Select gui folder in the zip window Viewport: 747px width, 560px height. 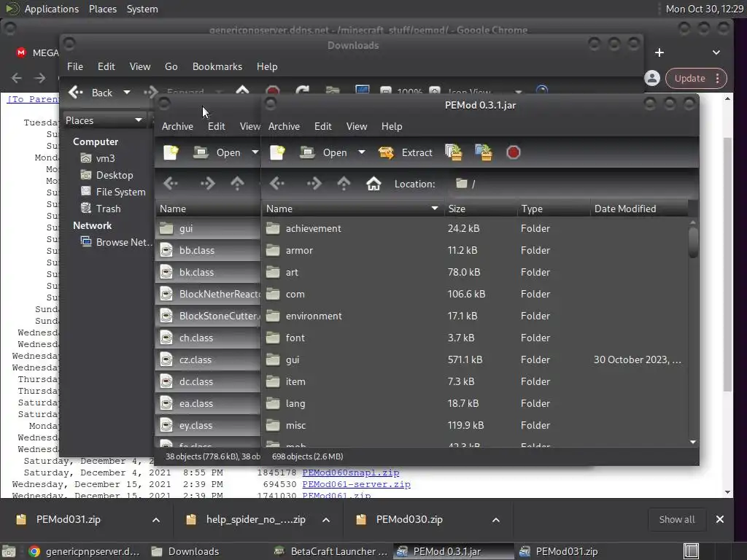click(x=208, y=228)
